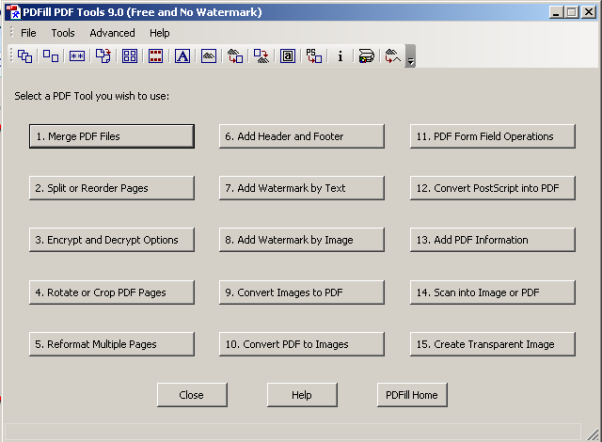Click the Scanner toolbar icon

[366, 56]
